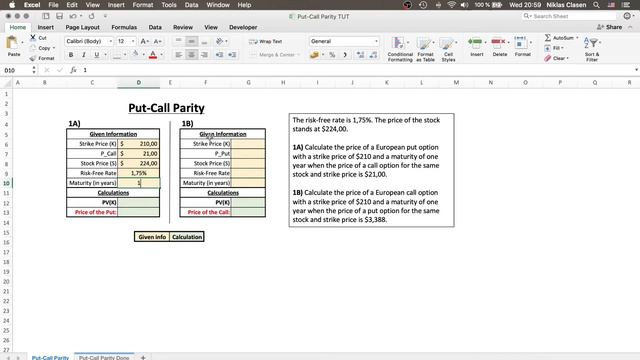Apply the percent style icon

point(332,54)
